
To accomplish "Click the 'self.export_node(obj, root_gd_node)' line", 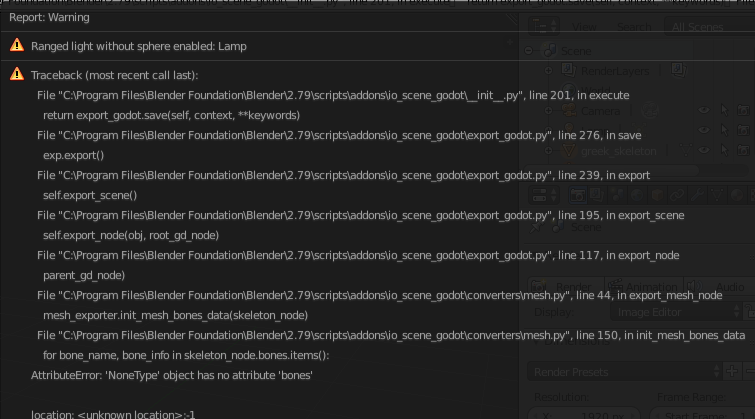I will tap(131, 235).
